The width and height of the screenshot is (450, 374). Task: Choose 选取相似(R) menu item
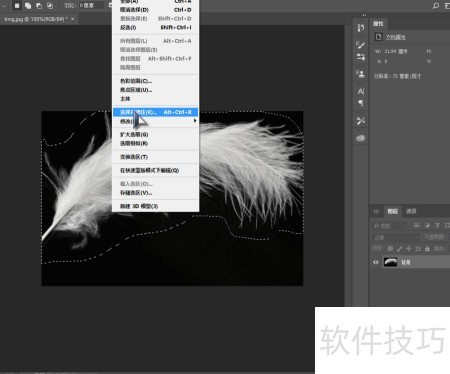[x=155, y=143]
